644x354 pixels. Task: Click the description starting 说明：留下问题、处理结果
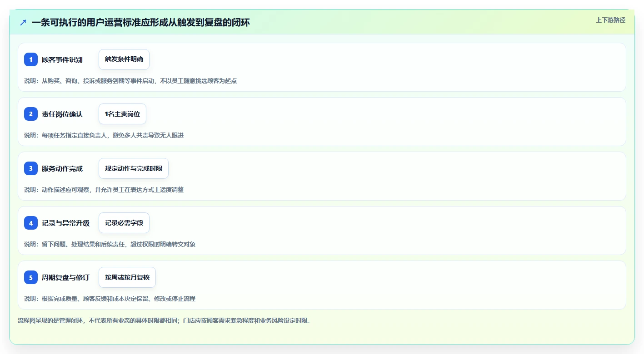110,244
